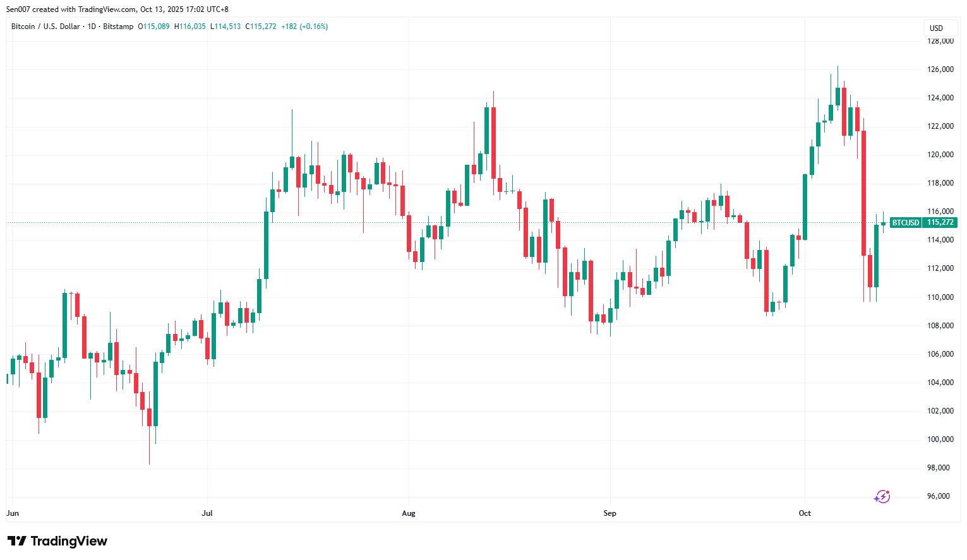967x560 pixels.
Task: Click the purple lightning bolt icon
Action: tap(882, 497)
